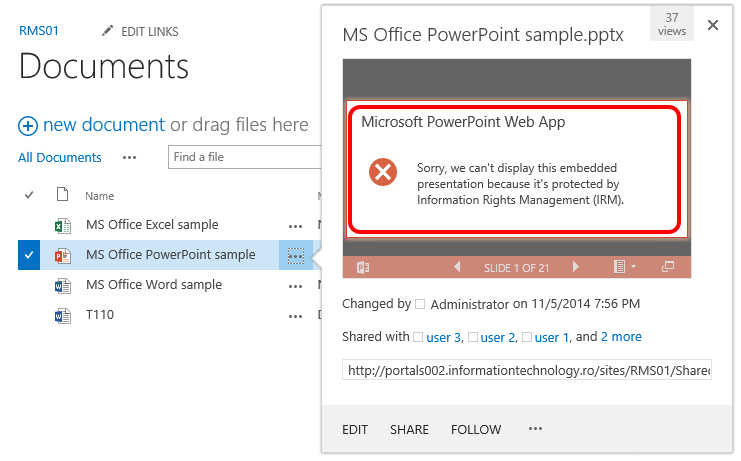Click the presence box beside Administrator

(420, 304)
